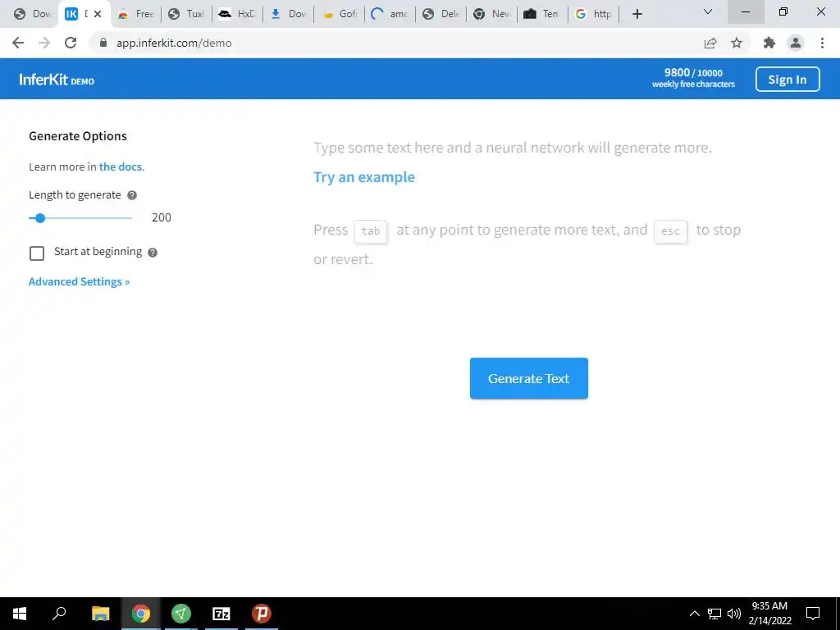Open 7-Zip from the taskbar
This screenshot has width=840, height=630.
coord(221,614)
